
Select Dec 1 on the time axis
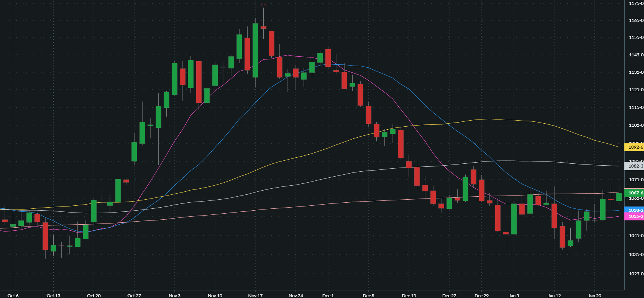coord(328,295)
